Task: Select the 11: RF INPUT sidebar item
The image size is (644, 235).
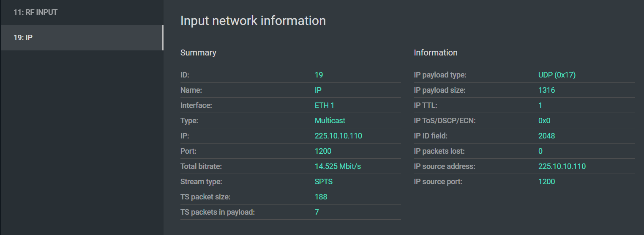Action: (35, 12)
